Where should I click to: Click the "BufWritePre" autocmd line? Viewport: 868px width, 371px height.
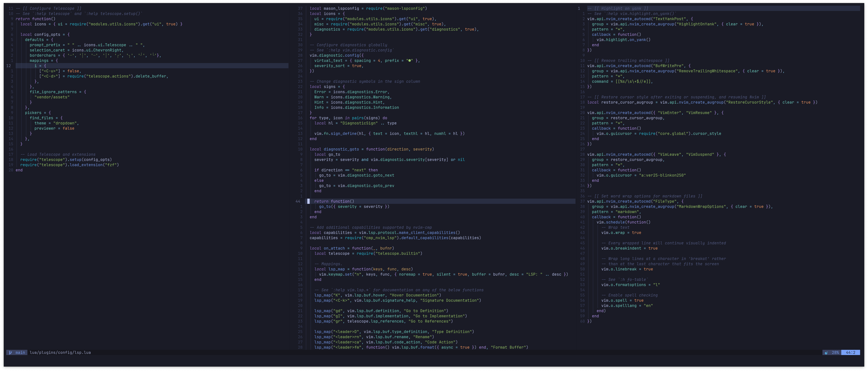coord(639,66)
